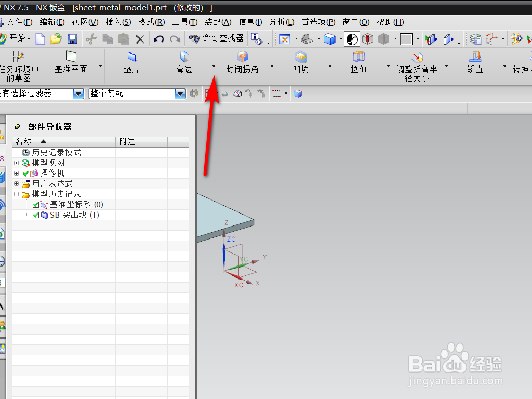Screen dimensions: 532x399
Task: Save the part with the floppy disk icon
Action: tap(72, 39)
